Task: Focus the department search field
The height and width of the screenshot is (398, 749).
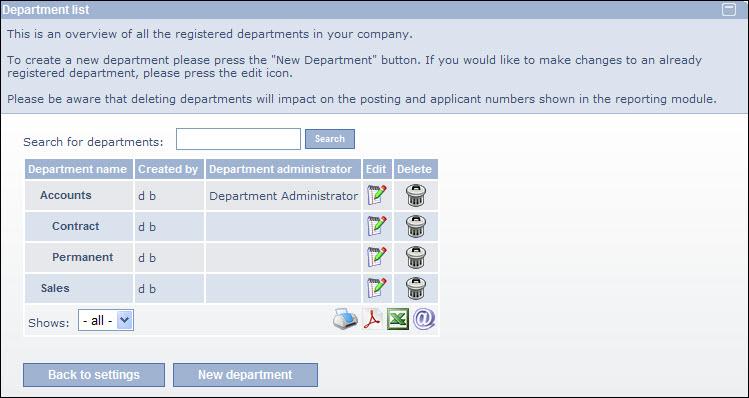Action: pos(238,139)
